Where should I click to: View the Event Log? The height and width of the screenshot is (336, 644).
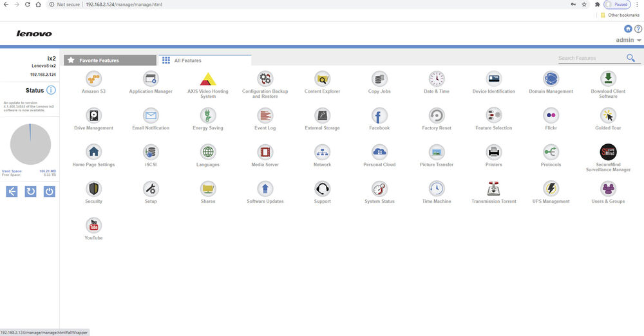265,115
